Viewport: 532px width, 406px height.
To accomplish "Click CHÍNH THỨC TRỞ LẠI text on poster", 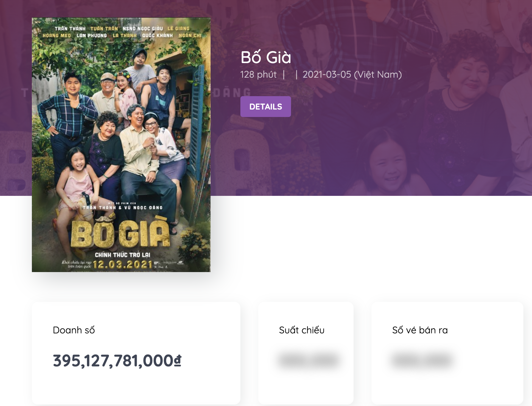I will click(122, 255).
